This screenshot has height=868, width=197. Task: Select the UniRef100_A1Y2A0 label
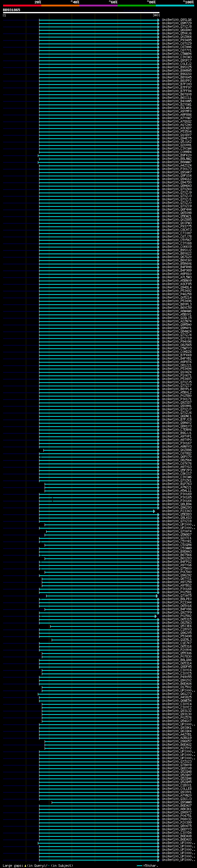coord(177,125)
